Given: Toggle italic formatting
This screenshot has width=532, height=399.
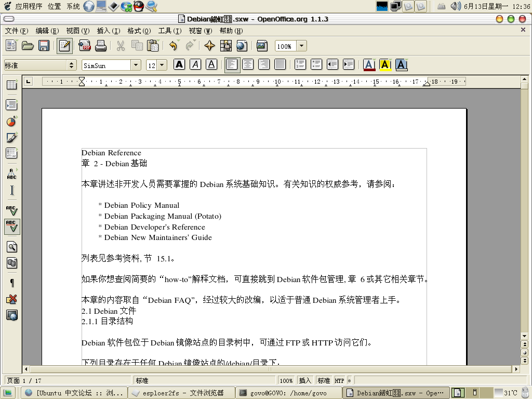Looking at the screenshot, I should [195, 64].
